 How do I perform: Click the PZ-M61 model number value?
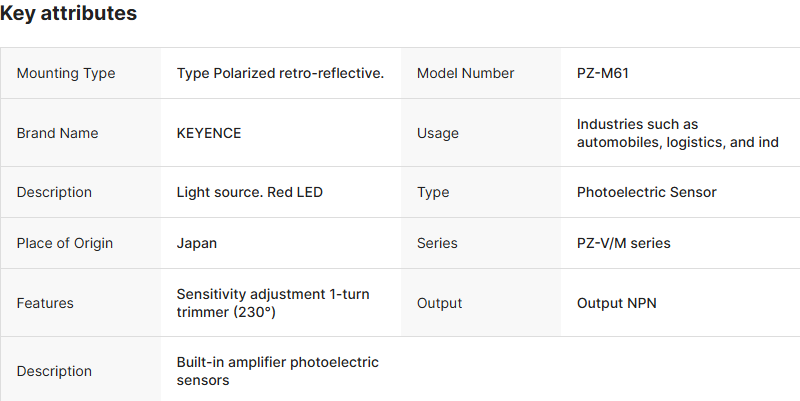[x=603, y=73]
